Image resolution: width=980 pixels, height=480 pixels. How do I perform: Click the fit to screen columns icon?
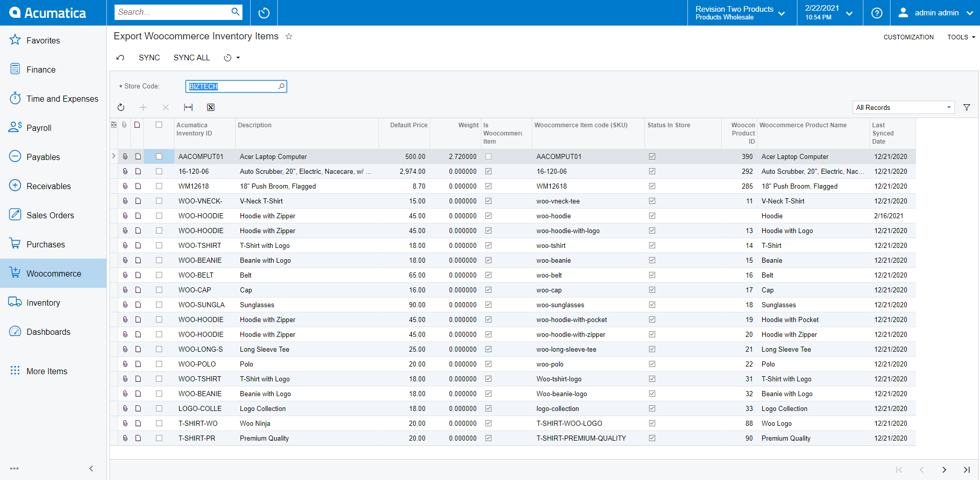(x=188, y=107)
